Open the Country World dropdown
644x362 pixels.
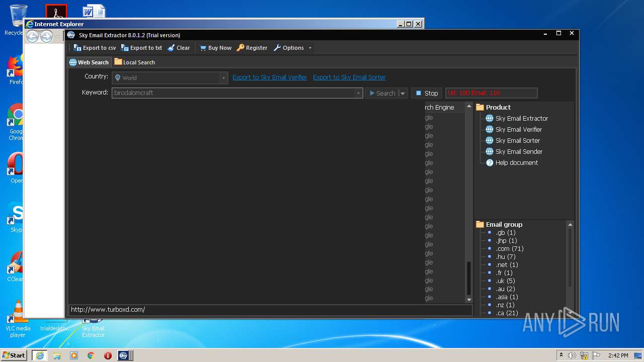click(x=170, y=78)
